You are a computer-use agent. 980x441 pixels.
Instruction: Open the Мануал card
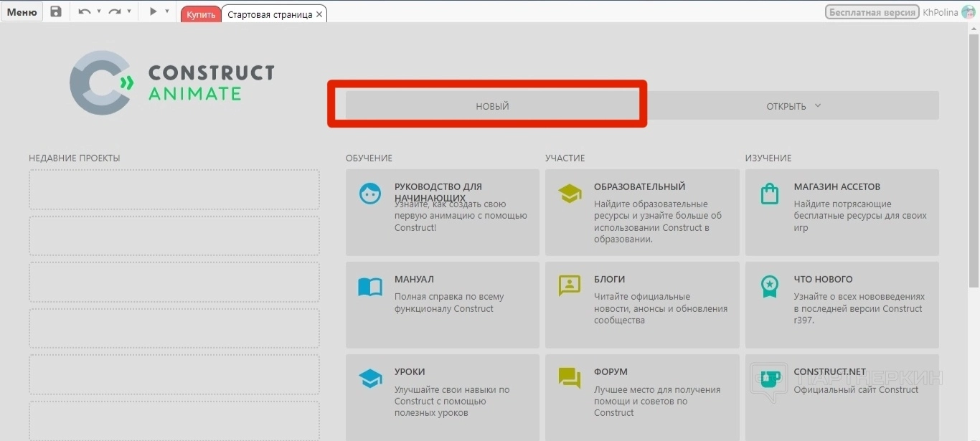443,305
